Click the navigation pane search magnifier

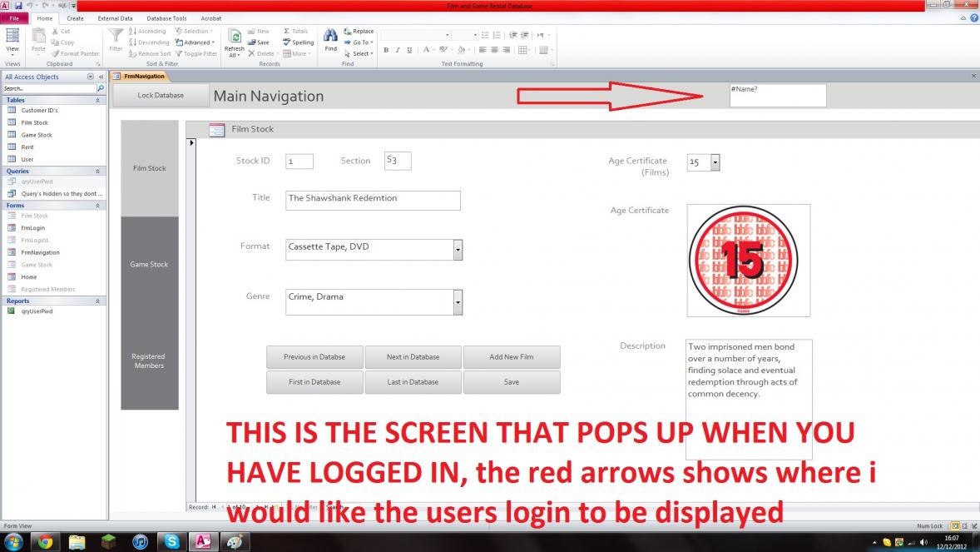tap(101, 88)
